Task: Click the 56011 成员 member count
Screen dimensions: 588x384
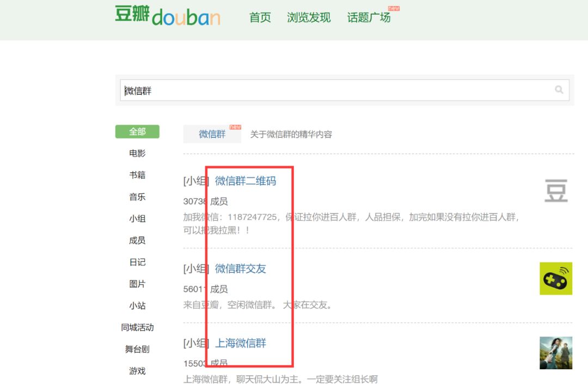Action: tap(205, 289)
